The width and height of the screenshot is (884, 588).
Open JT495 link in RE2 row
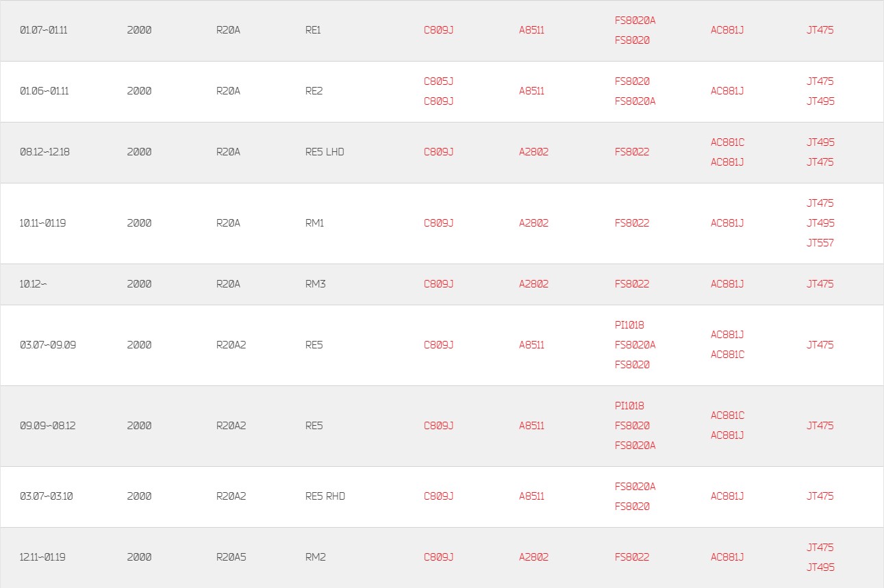[x=820, y=101]
